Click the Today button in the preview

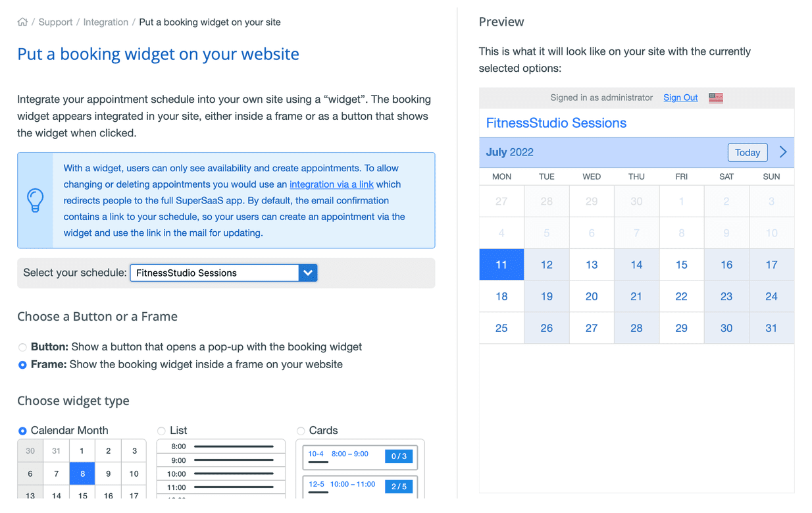[748, 152]
